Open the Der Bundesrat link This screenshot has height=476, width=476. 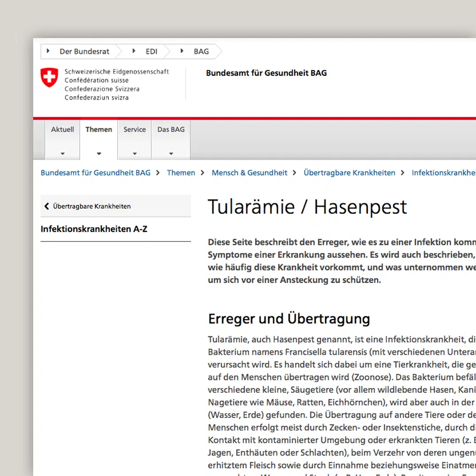pos(84,52)
